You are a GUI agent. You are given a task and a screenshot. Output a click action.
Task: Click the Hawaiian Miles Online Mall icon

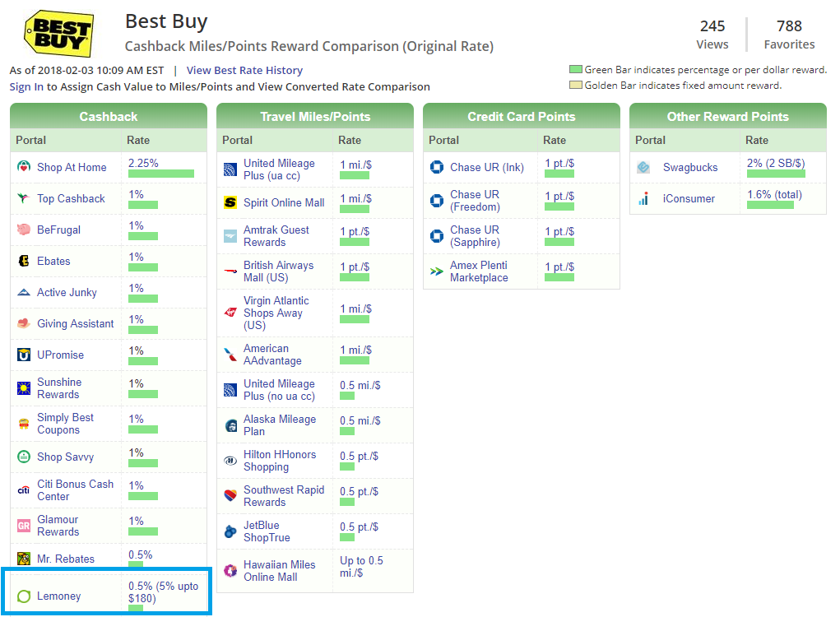[230, 570]
